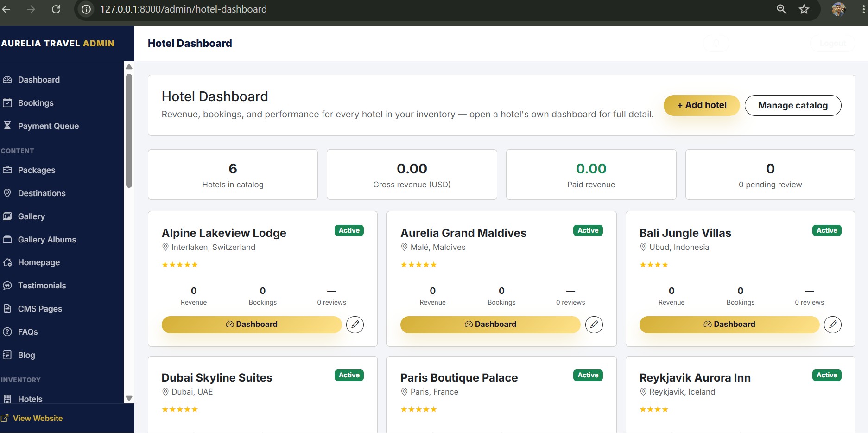
Task: Click the + Add hotel button
Action: pyautogui.click(x=702, y=105)
